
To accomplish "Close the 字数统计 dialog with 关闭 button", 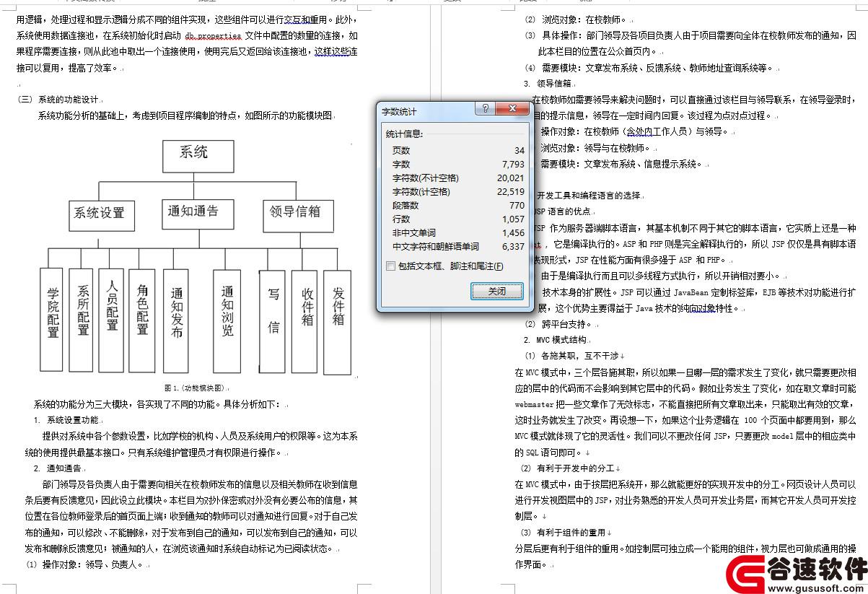I will pyautogui.click(x=497, y=291).
